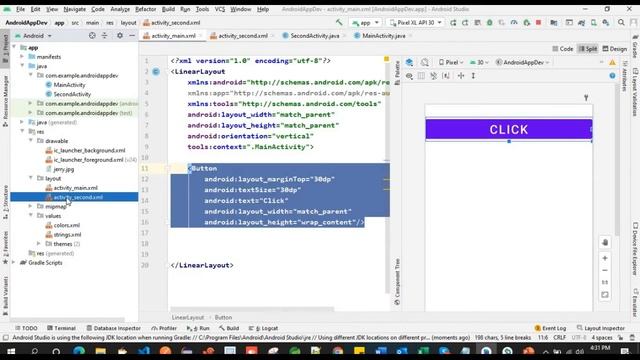The image size is (640, 360).
Task: Toggle the Palette side panel
Action: [398, 73]
